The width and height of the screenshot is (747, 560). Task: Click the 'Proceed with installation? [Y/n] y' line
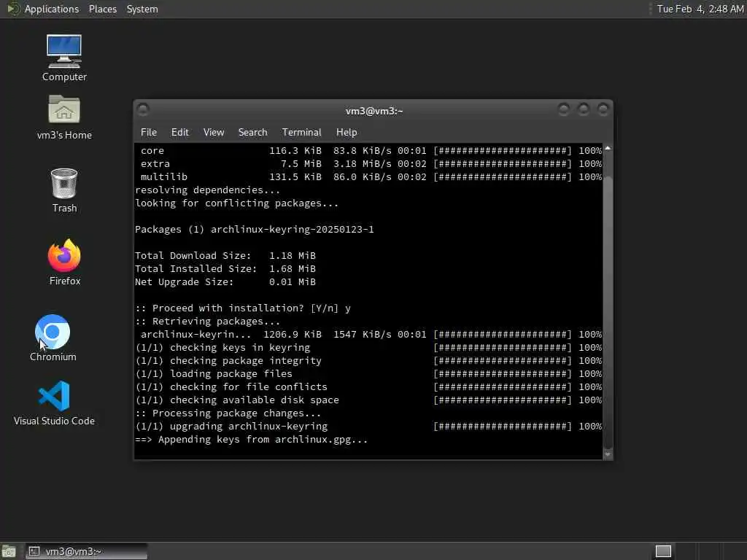(x=243, y=308)
